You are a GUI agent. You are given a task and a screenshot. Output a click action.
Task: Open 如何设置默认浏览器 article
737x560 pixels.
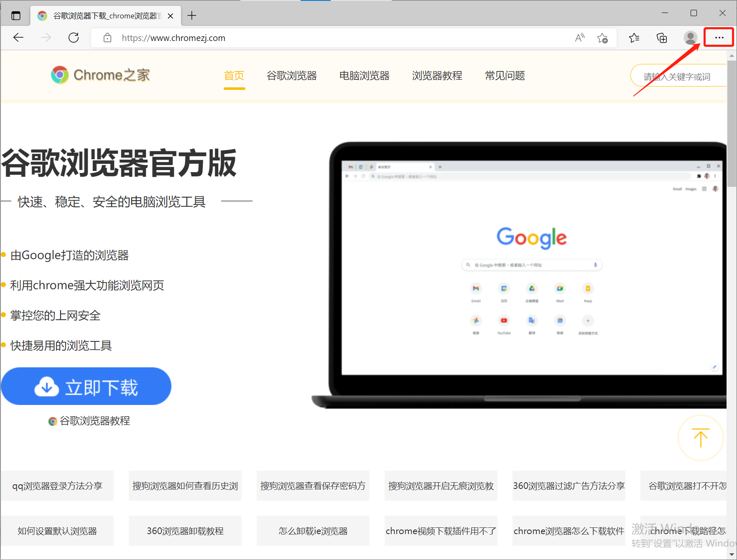tap(57, 531)
